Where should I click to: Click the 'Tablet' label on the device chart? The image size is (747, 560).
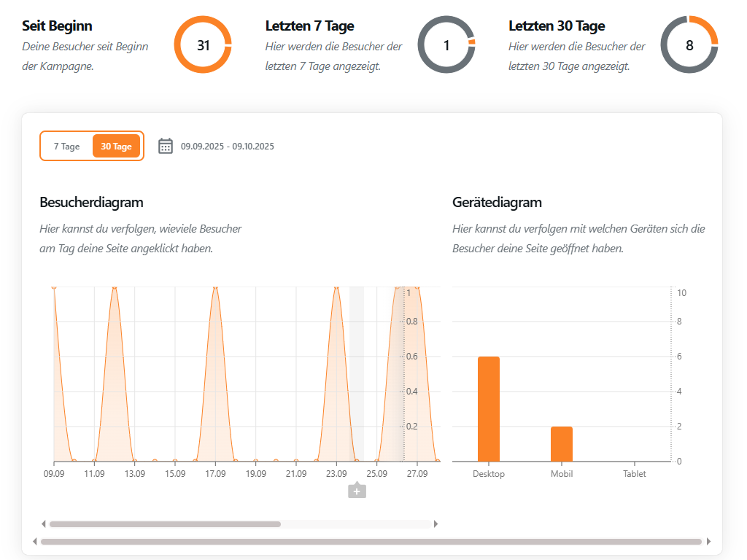[x=634, y=474]
